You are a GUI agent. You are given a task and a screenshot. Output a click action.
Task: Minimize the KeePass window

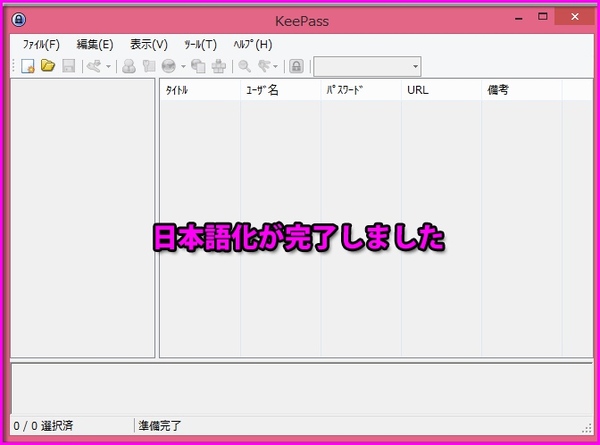tap(519, 17)
